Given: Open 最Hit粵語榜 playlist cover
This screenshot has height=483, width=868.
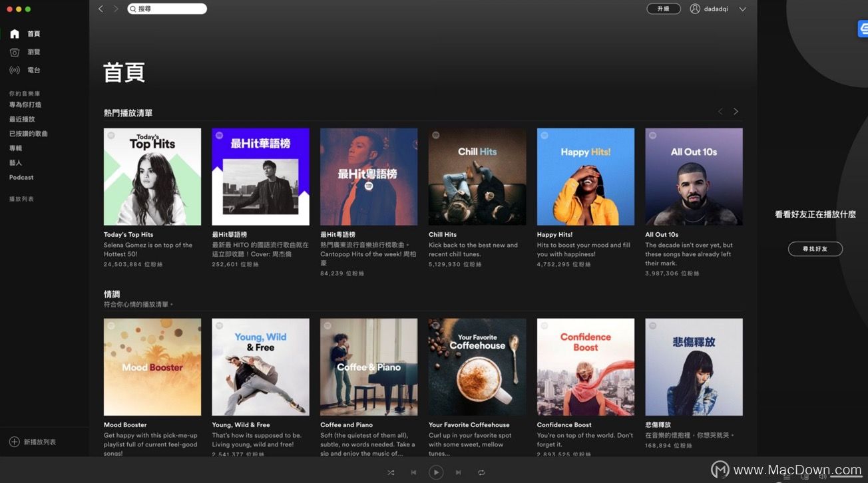Looking at the screenshot, I should click(x=369, y=177).
